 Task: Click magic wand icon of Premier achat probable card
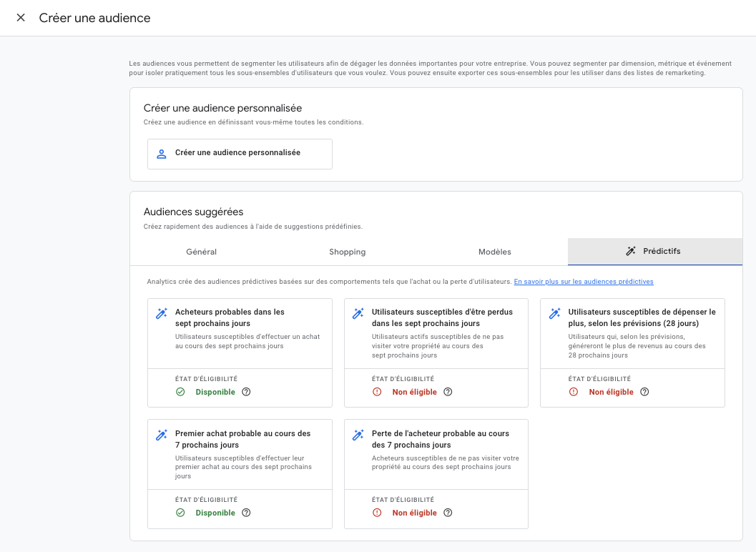pos(162,435)
